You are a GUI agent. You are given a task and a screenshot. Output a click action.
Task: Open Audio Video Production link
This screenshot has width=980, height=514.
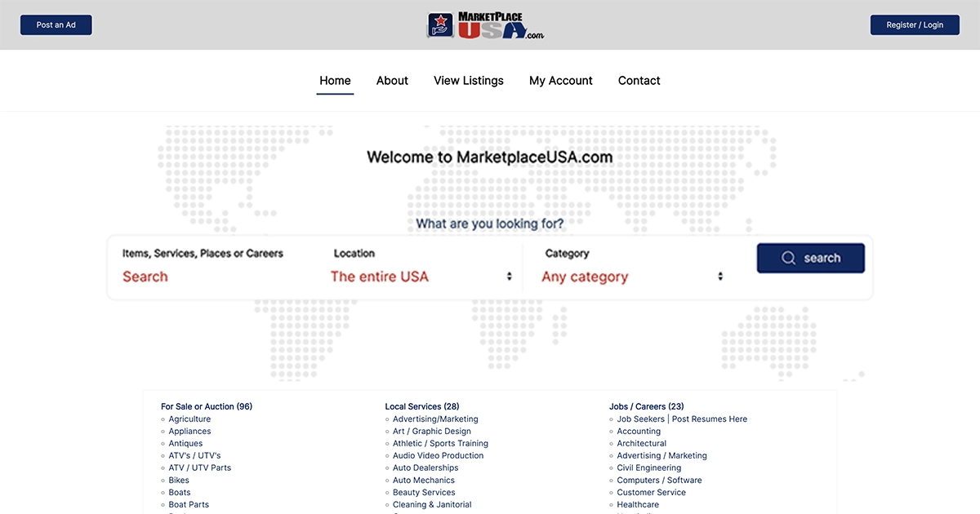coord(438,456)
